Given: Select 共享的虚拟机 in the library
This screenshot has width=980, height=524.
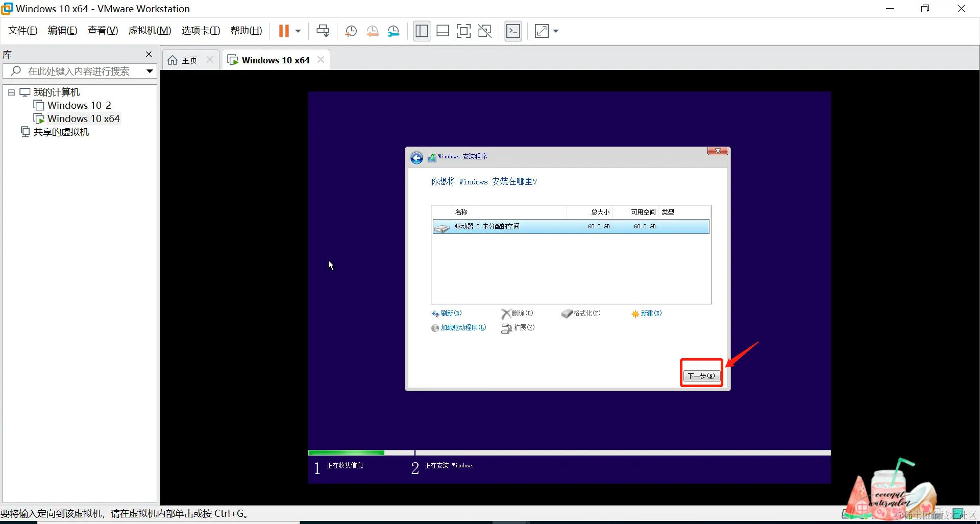Looking at the screenshot, I should click(x=61, y=132).
